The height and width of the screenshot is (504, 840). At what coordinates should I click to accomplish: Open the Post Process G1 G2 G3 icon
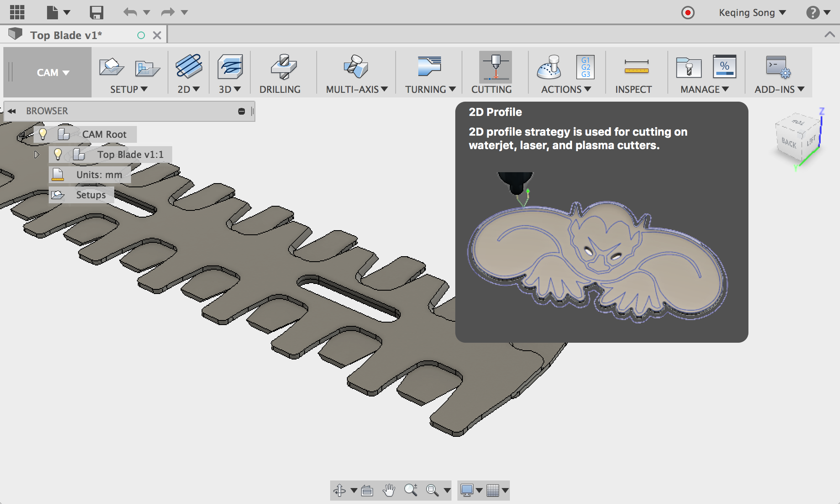585,67
